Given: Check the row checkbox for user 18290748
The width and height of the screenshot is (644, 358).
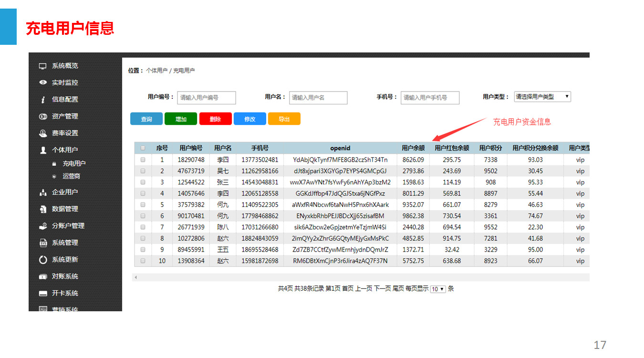Looking at the screenshot, I should click(x=143, y=160).
